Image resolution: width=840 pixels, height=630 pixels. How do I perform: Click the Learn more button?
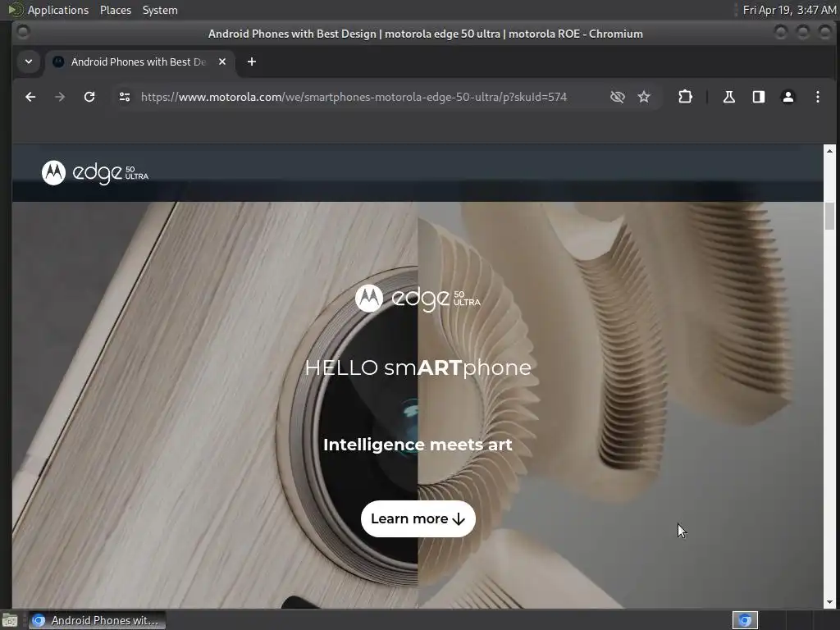coord(418,518)
